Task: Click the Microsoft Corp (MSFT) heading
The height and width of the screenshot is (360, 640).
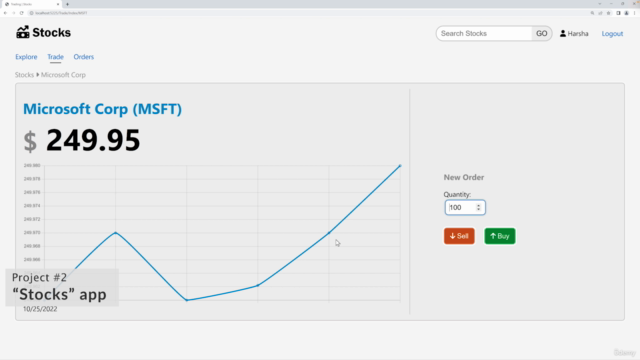Action: click(102, 109)
